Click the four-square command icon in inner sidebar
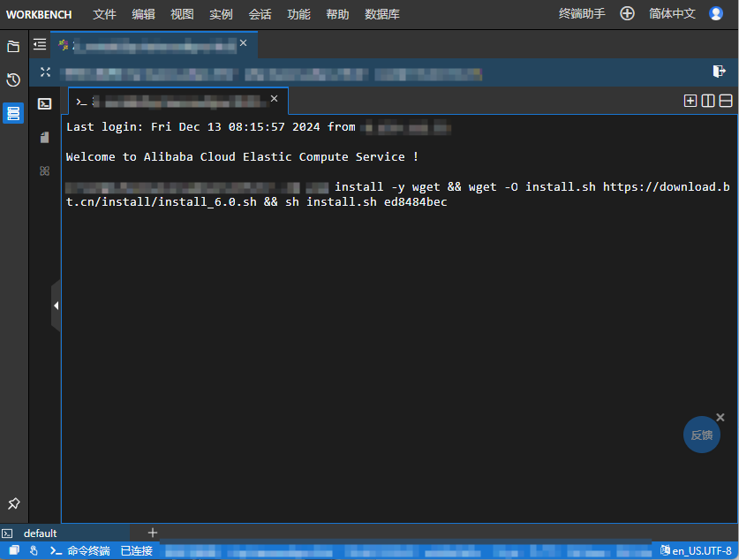Image resolution: width=739 pixels, height=560 pixels. [x=44, y=170]
